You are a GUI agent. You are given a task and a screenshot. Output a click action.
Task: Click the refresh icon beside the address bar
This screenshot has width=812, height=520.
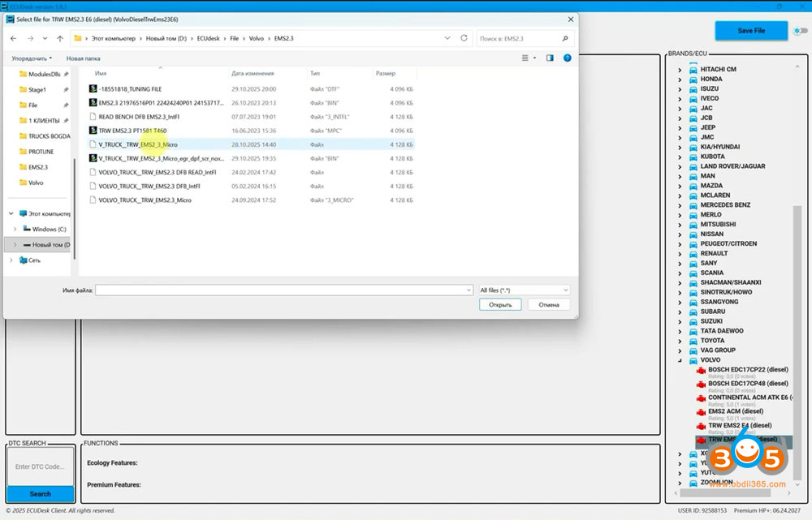(x=464, y=38)
